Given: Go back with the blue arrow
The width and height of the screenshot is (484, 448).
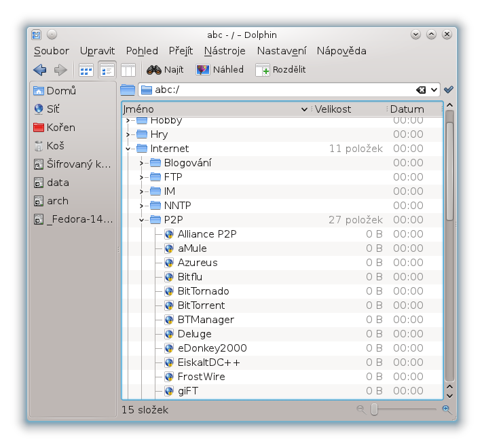Looking at the screenshot, I should [40, 70].
